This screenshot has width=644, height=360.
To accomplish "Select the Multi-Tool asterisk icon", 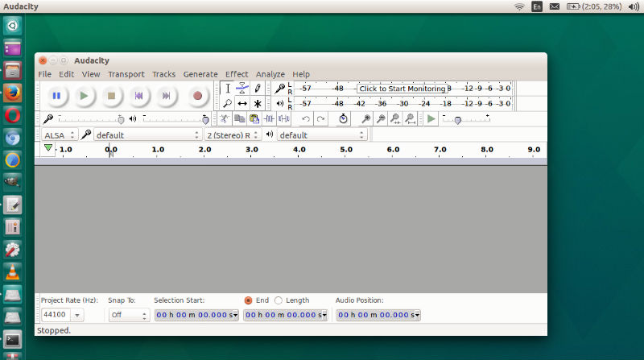I will click(258, 103).
